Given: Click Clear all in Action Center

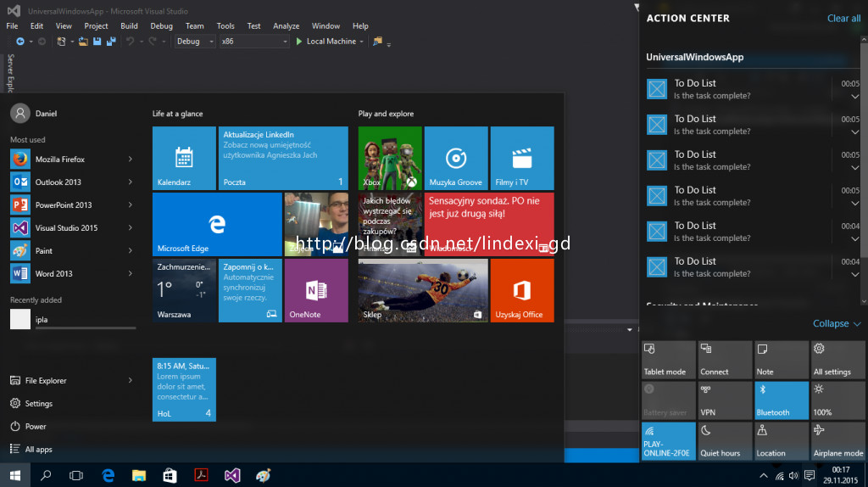Looking at the screenshot, I should (x=843, y=19).
